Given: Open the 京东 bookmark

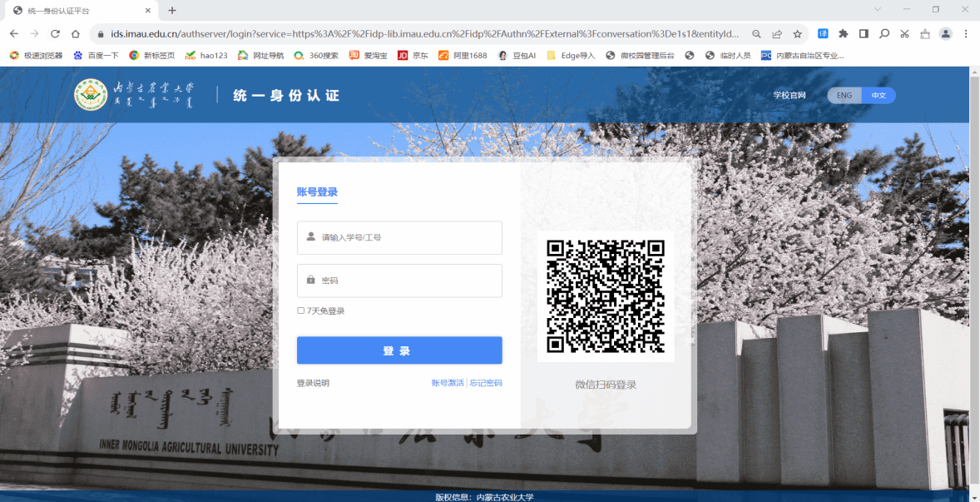Looking at the screenshot, I should pyautogui.click(x=413, y=56).
